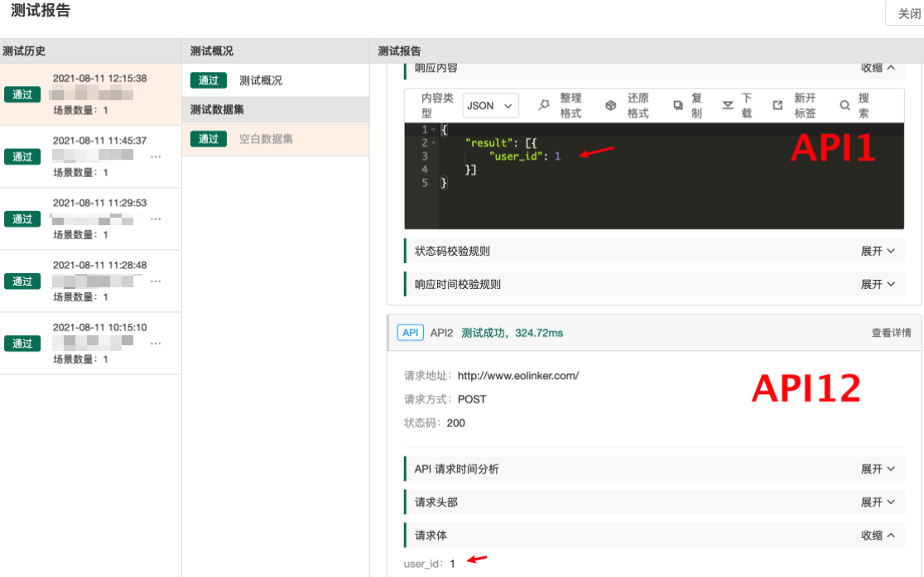
Task: Click the 还原格式 restore format icon
Action: click(611, 105)
